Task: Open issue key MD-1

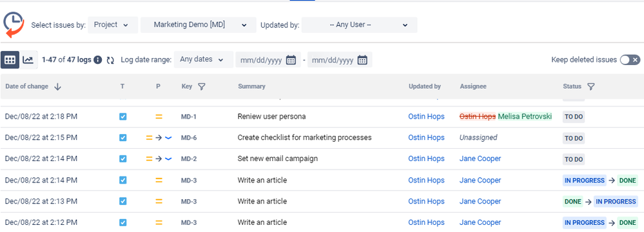Action: point(188,117)
